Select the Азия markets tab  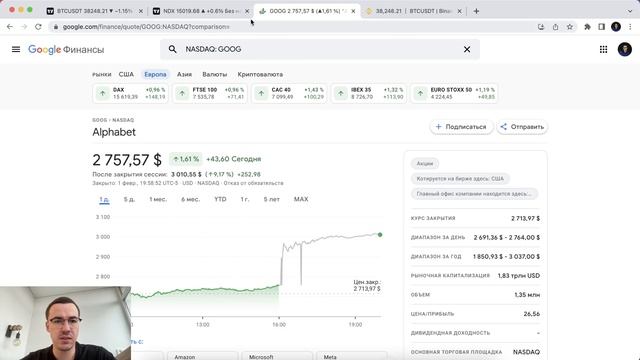(184, 74)
